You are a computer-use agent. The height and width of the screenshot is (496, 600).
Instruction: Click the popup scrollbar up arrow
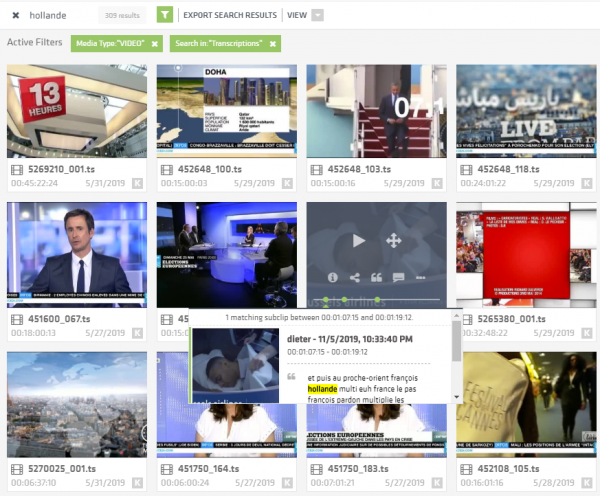tap(456, 316)
